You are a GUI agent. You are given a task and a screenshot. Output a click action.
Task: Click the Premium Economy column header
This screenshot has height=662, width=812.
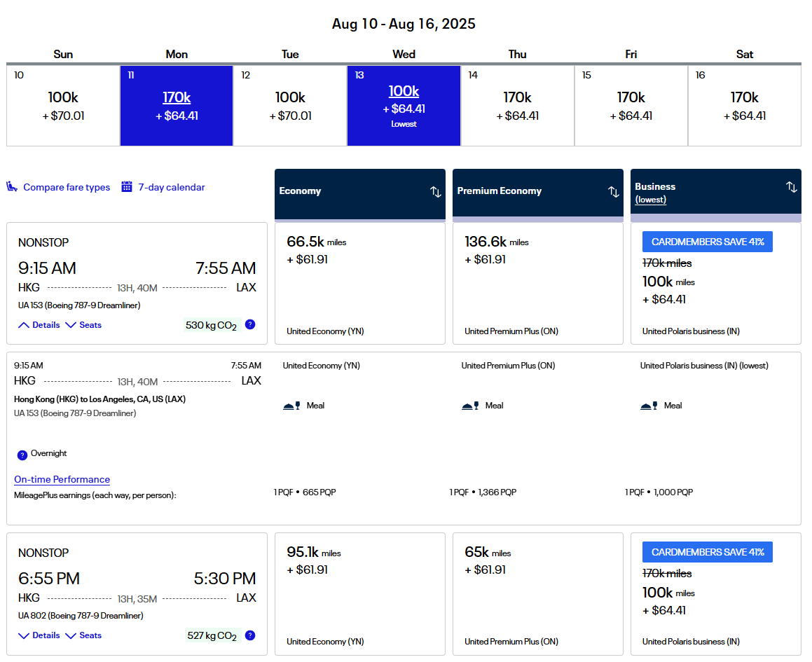(538, 194)
